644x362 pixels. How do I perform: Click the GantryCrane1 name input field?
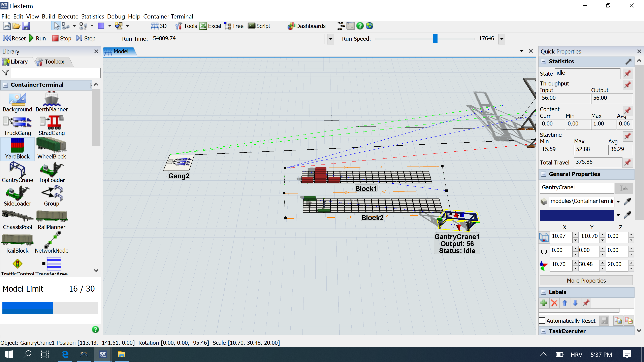577,188
